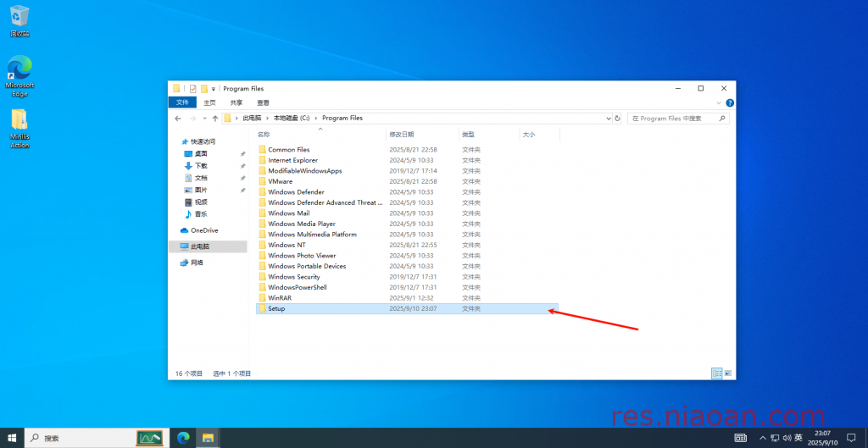Select 下载 in the navigation pane
This screenshot has width=868, height=448.
click(x=197, y=166)
